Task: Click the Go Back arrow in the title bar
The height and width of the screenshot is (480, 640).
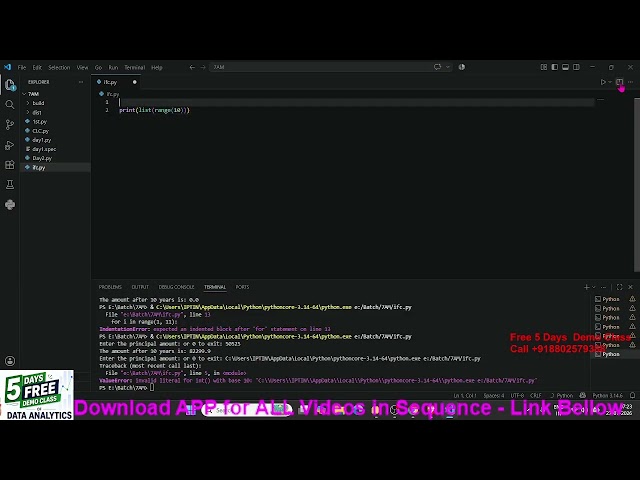Action: tap(192, 67)
